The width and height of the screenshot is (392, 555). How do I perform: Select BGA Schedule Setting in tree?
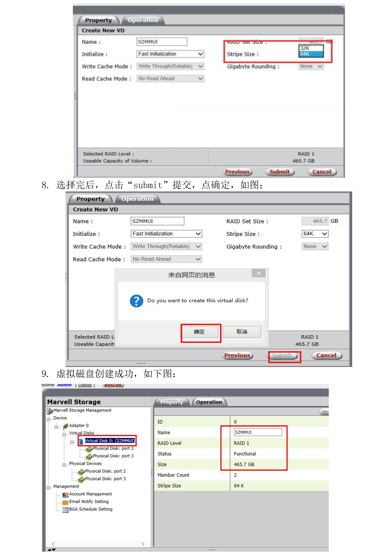click(x=91, y=510)
